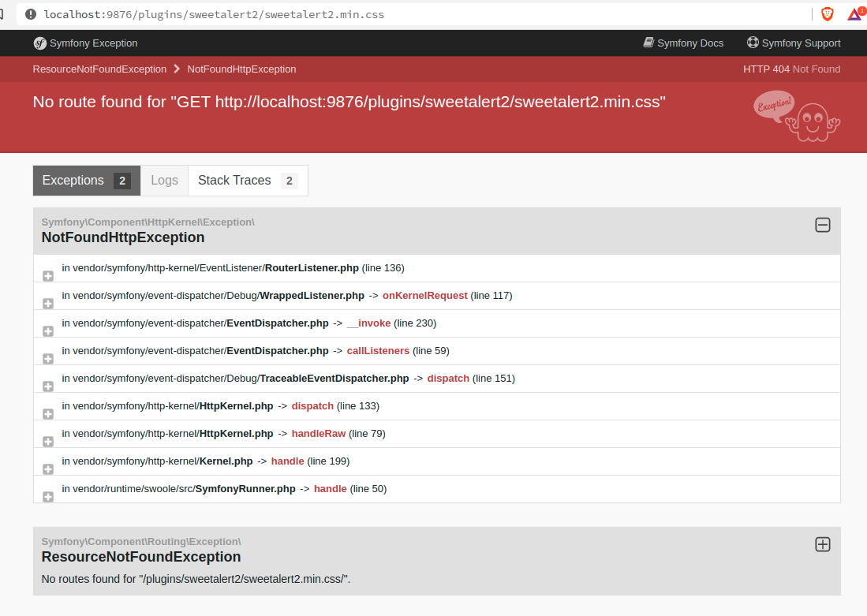The image size is (867, 616).
Task: Expand HttpKernel.php dispatch trace row
Action: (x=48, y=414)
